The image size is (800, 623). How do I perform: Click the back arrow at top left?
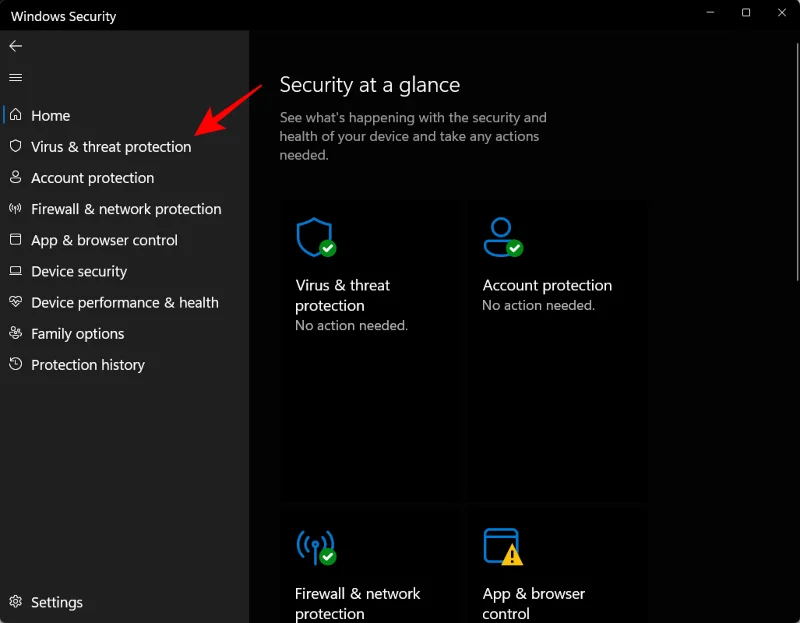coord(16,46)
